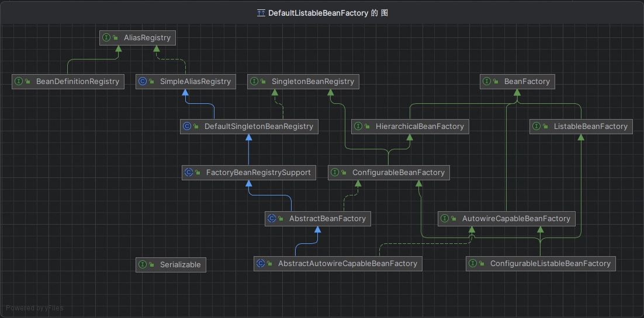
Task: Click the diagram icon in the title bar
Action: point(261,13)
